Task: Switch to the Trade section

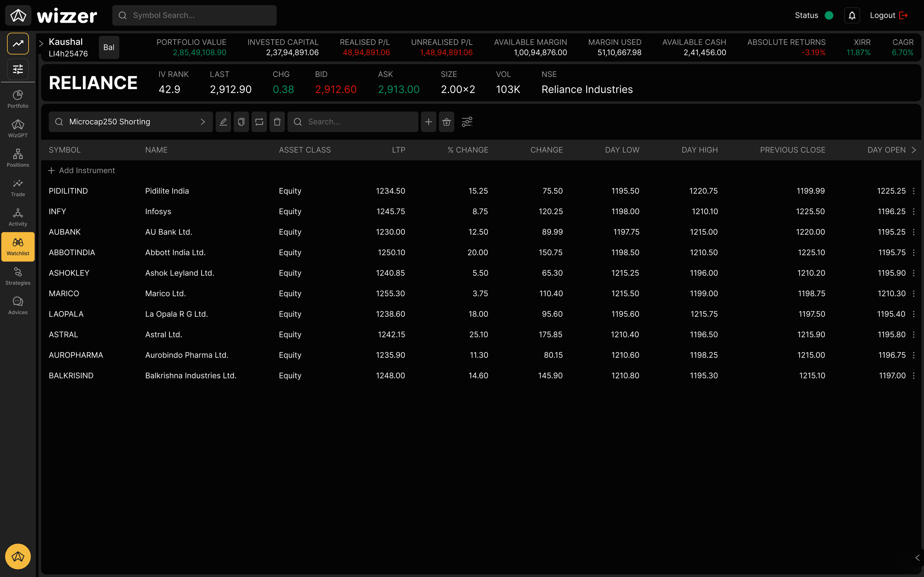Action: pyautogui.click(x=18, y=187)
